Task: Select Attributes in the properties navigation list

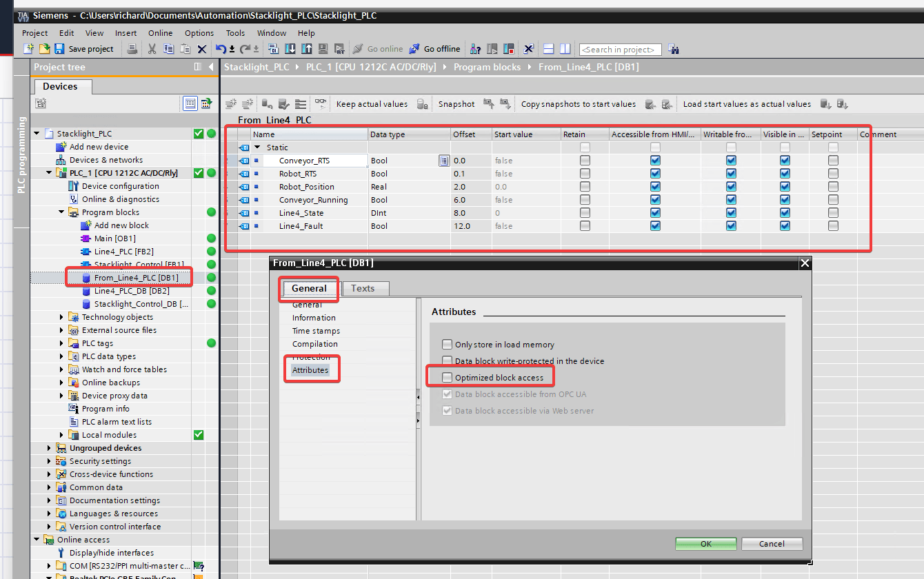Action: 312,369
